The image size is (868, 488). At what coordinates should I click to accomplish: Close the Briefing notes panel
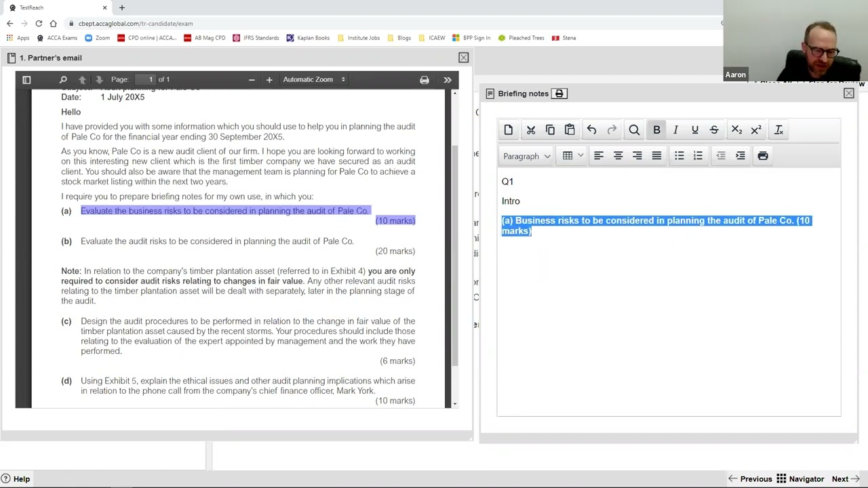[848, 94]
